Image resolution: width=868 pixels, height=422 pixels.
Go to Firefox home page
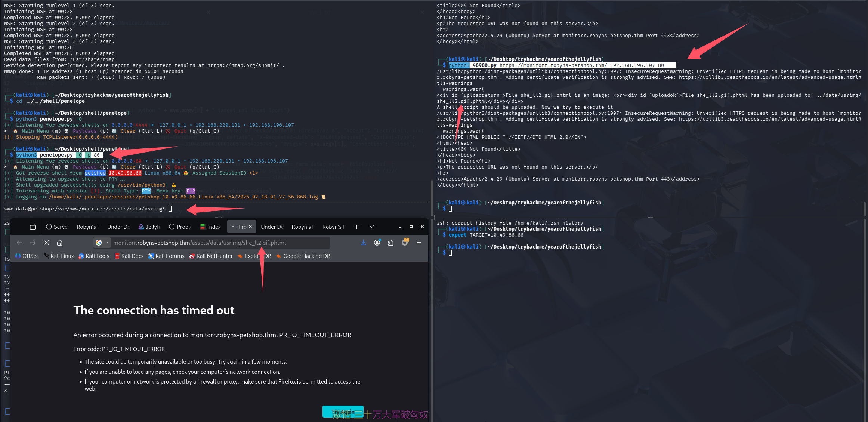pyautogui.click(x=59, y=243)
